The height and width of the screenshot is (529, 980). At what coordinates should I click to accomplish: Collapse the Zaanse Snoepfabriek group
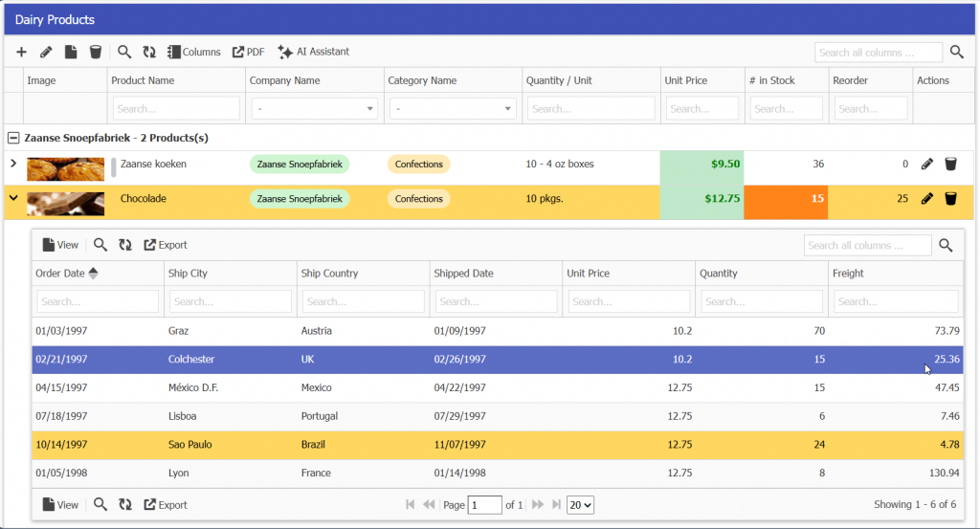(13, 138)
